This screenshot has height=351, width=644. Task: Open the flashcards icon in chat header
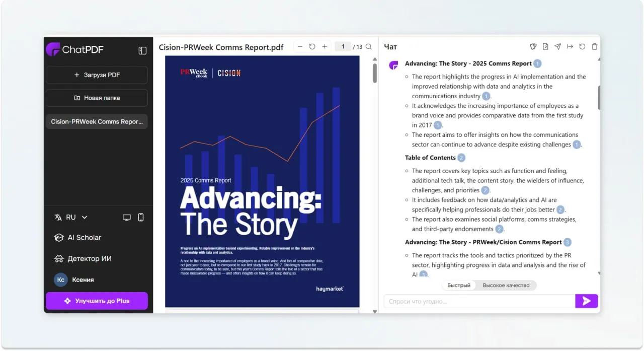tap(533, 46)
